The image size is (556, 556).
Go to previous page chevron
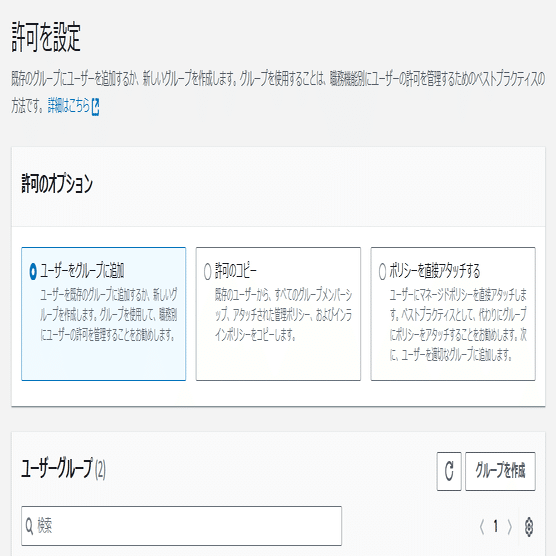click(x=482, y=527)
